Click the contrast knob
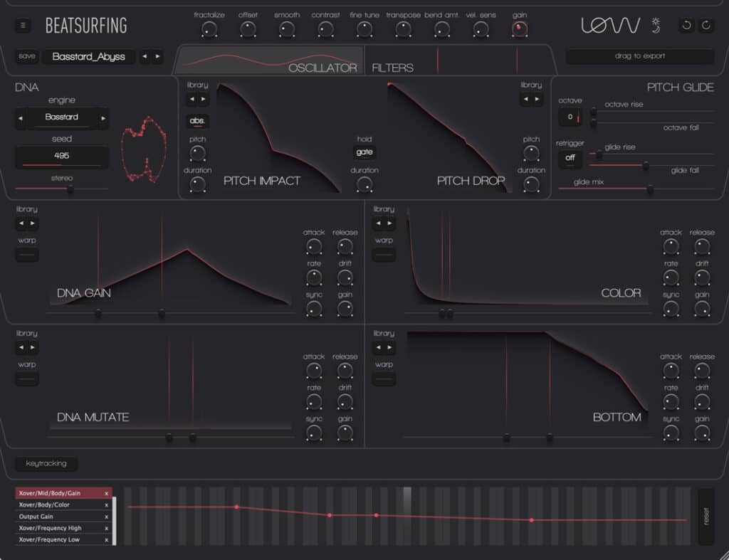 pos(325,29)
